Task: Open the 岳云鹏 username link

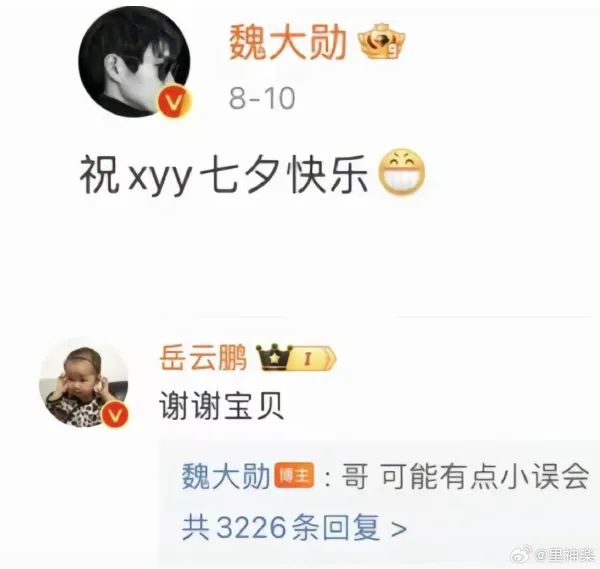Action: pyautogui.click(x=203, y=358)
